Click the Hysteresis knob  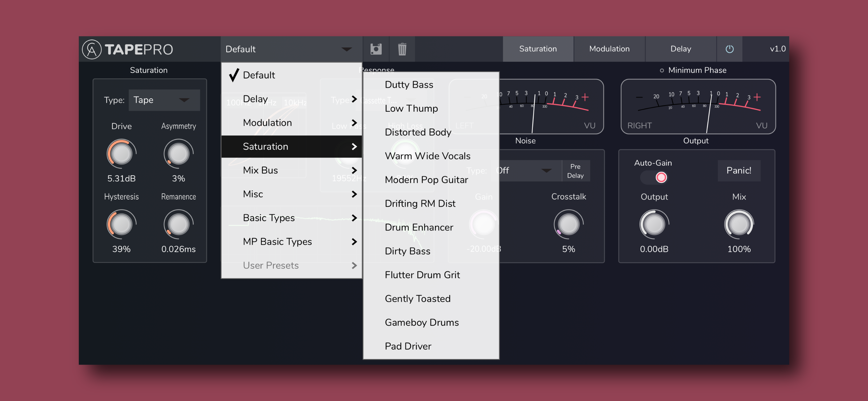click(121, 224)
